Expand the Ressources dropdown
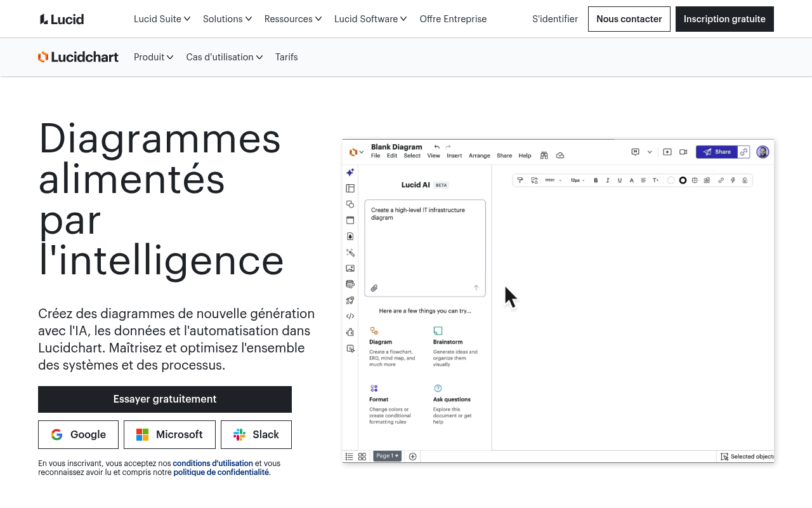The width and height of the screenshot is (812, 508). tap(293, 19)
